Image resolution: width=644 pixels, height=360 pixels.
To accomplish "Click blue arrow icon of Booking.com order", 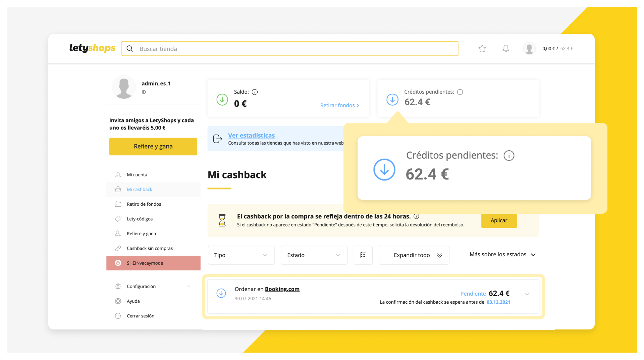I will [221, 293].
